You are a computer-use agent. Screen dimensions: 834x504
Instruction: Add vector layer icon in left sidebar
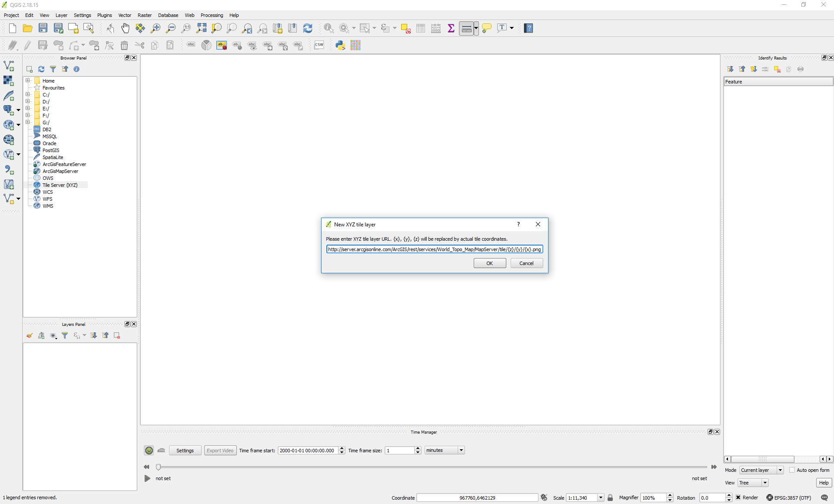tap(9, 66)
